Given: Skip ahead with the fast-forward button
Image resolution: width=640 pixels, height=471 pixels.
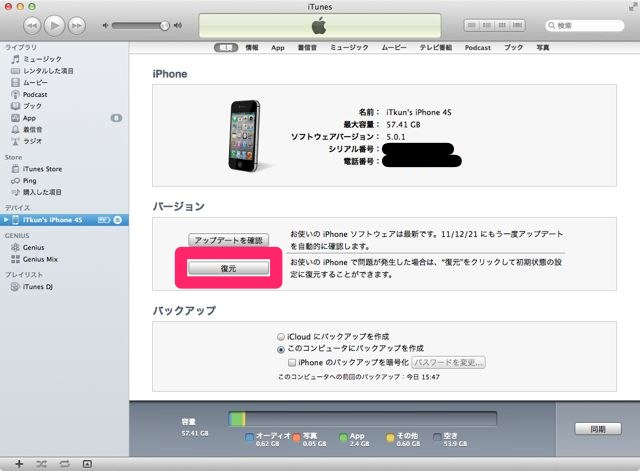Looking at the screenshot, I should [x=76, y=26].
